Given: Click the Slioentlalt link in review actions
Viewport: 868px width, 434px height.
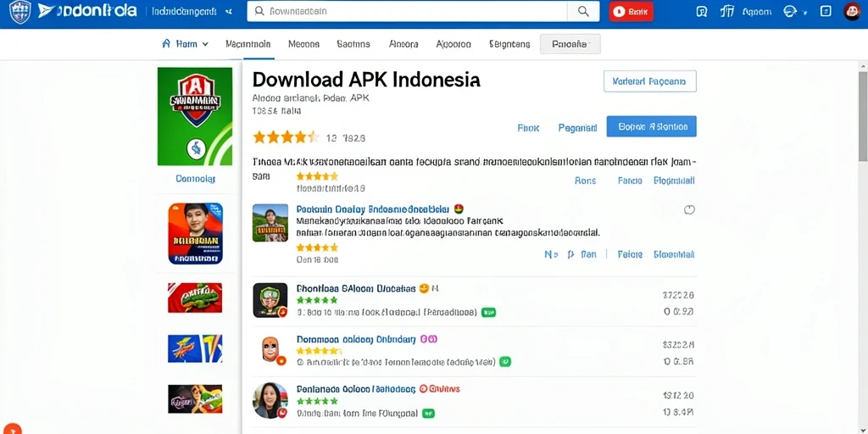Looking at the screenshot, I should (x=674, y=254).
